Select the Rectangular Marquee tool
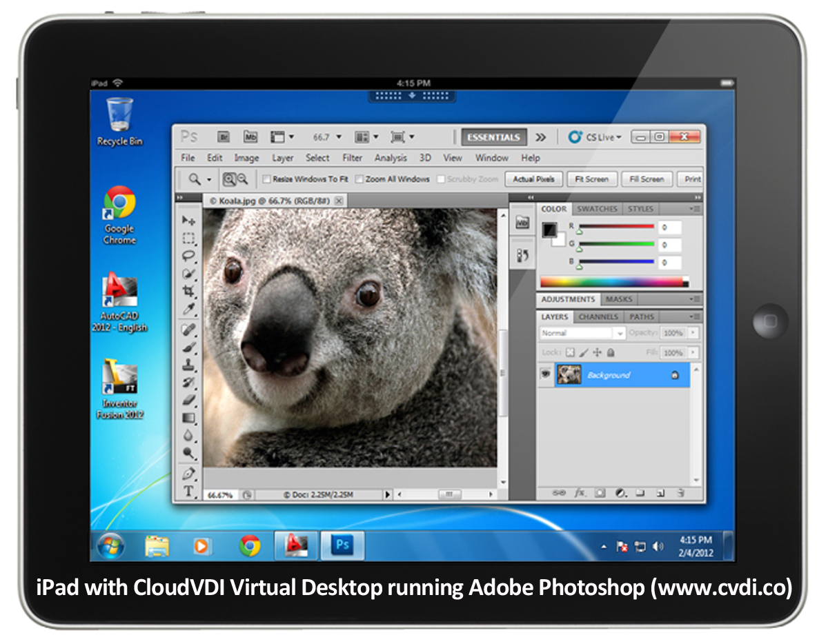 coord(188,239)
